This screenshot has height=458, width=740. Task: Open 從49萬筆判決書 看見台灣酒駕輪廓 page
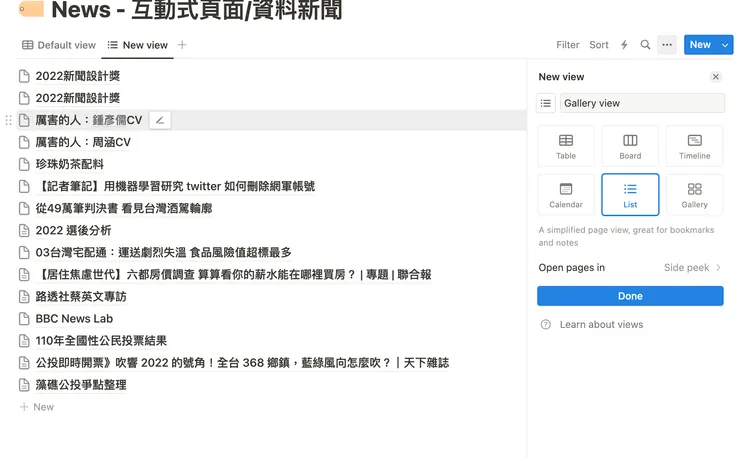124,208
